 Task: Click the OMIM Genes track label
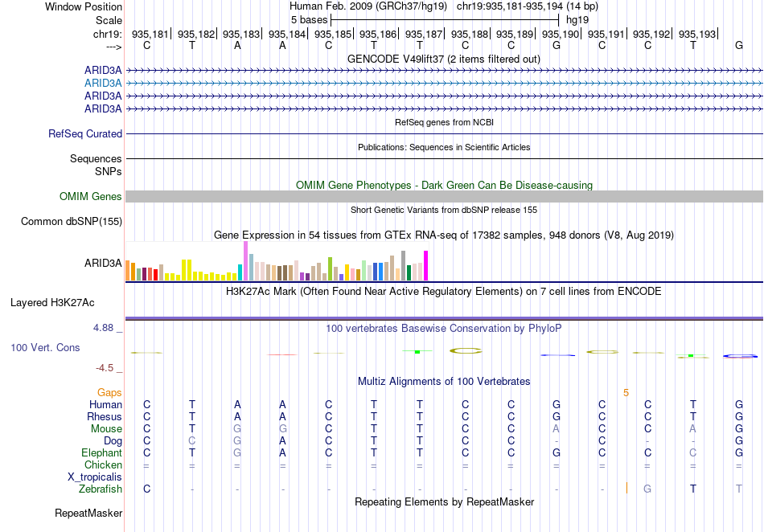(x=91, y=197)
